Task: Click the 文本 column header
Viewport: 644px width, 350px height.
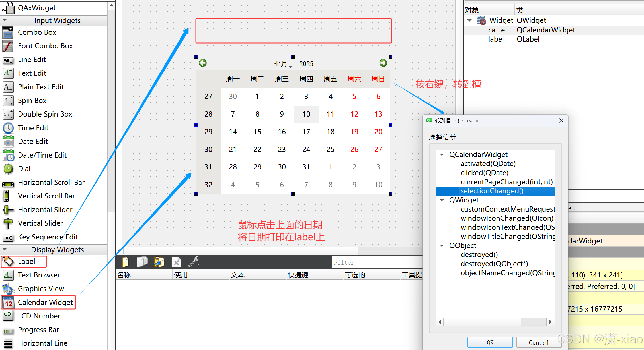Action: [x=258, y=275]
